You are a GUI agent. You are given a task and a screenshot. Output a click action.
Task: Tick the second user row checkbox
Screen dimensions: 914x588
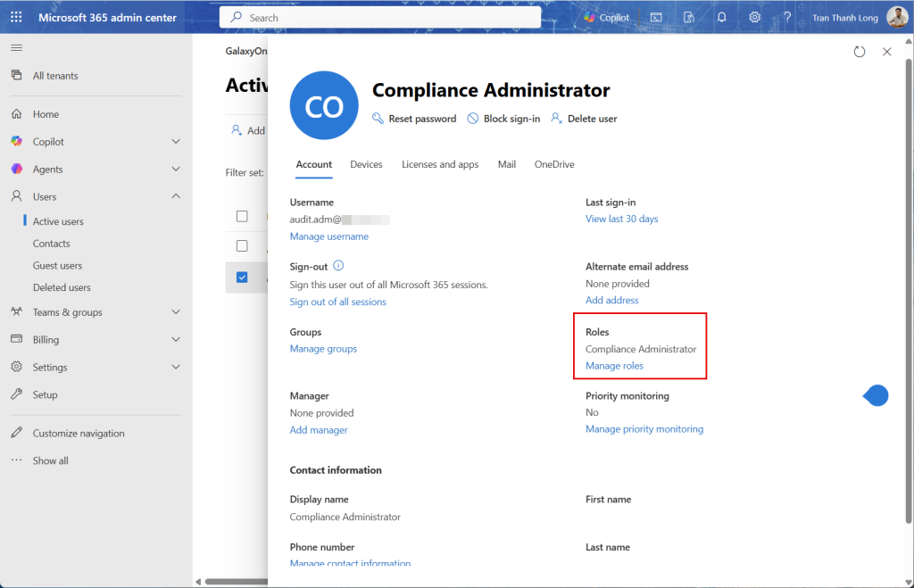click(242, 245)
